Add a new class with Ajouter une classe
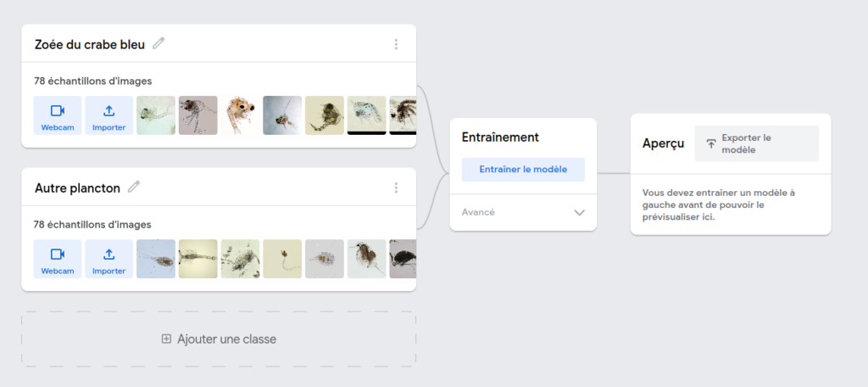The width and height of the screenshot is (868, 387). tap(219, 339)
